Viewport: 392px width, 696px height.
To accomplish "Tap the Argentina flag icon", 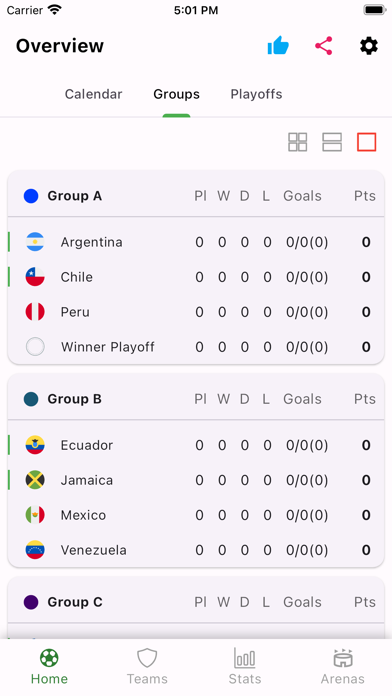I will point(35,242).
